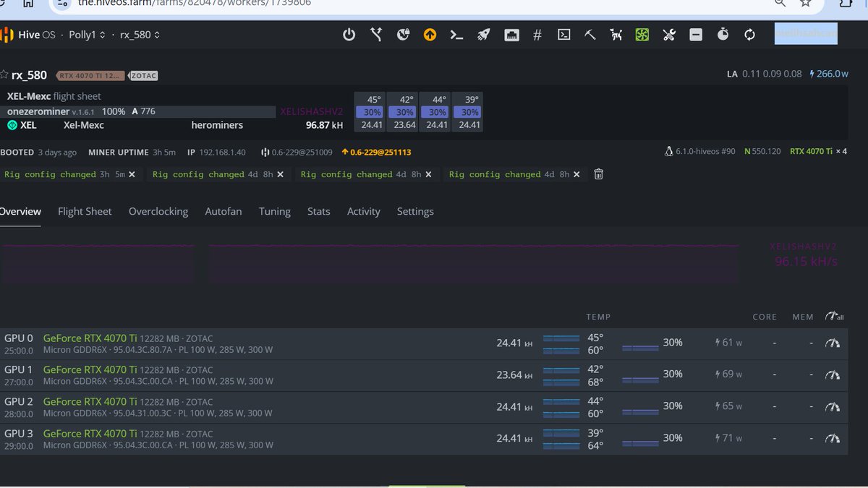This screenshot has width=868, height=488.
Task: Click the rocket overclocking toolbar icon
Action: [483, 34]
